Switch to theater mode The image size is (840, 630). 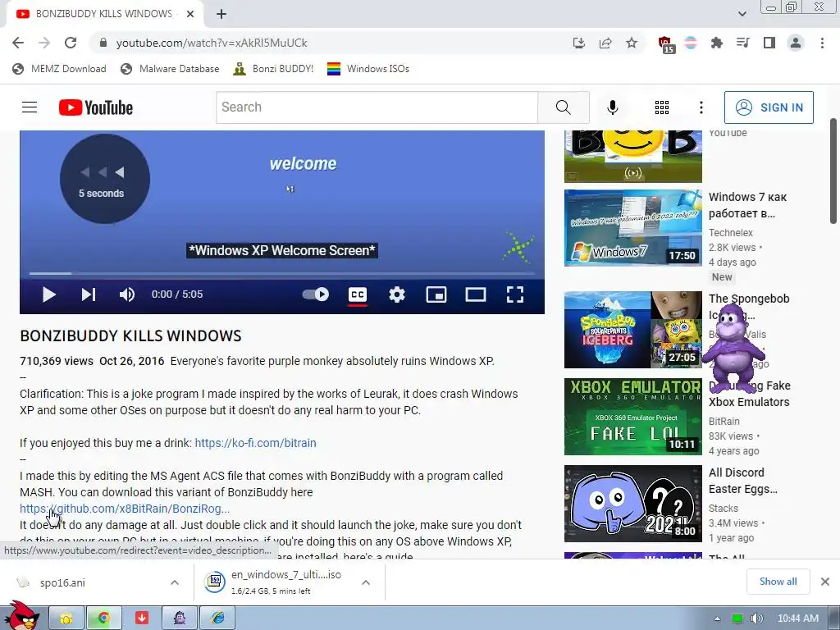pyautogui.click(x=475, y=294)
